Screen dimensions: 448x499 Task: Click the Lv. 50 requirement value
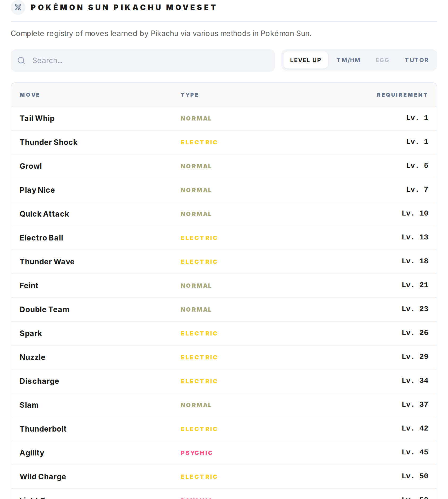coord(415,476)
